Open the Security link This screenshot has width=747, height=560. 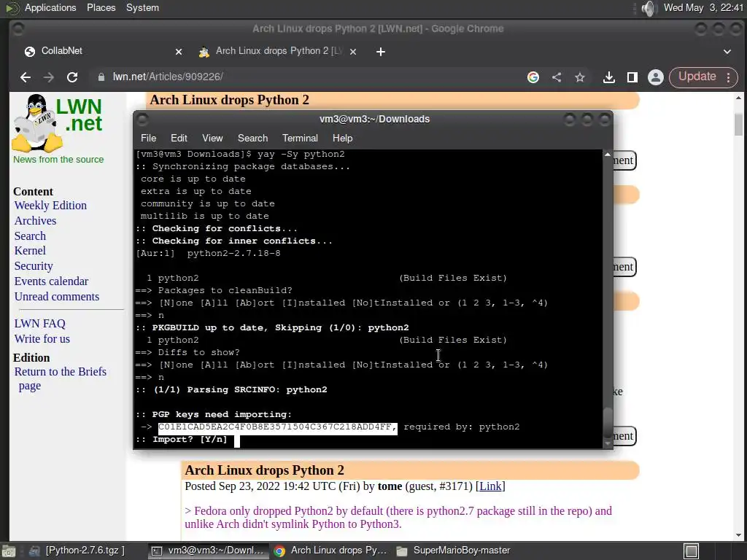coord(34,265)
